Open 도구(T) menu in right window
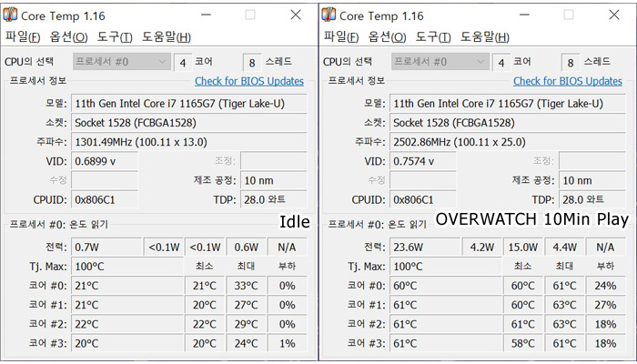637x364 pixels. [432, 37]
